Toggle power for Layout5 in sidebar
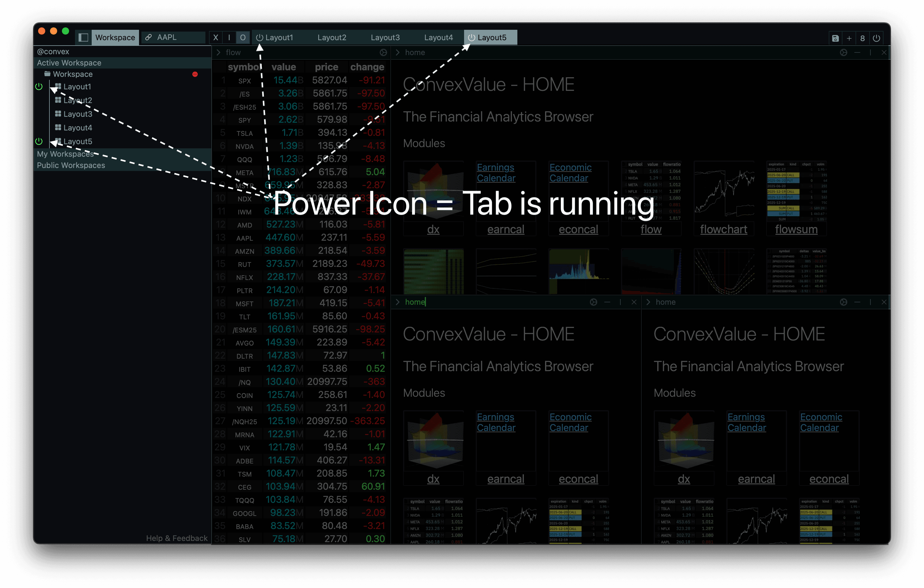Viewport: 924px width, 588px height. (39, 141)
